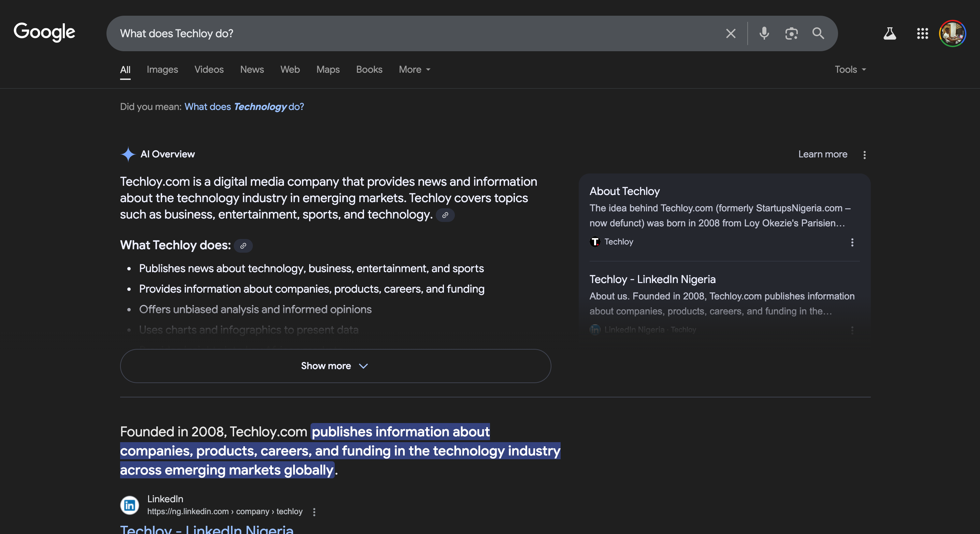
Task: Open Google Lens camera search
Action: tap(792, 33)
